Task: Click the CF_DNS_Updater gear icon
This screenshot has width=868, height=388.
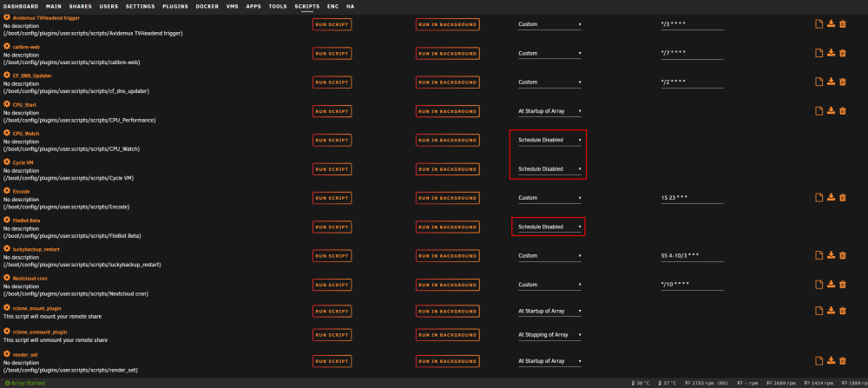Action: tap(7, 76)
